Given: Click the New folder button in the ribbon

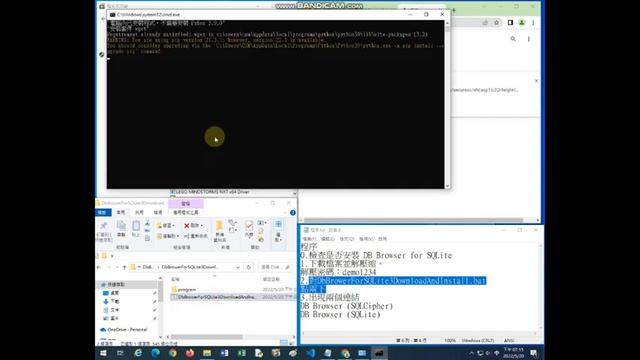Looking at the screenshot, I should [x=219, y=231].
